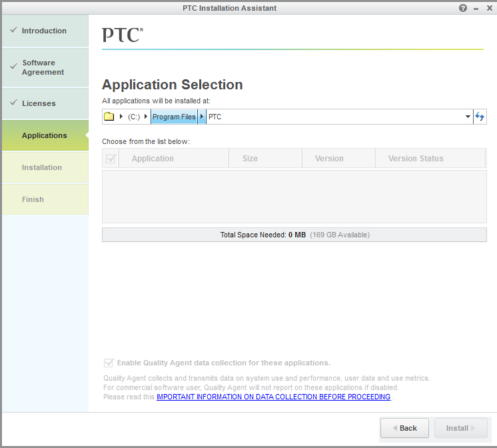Viewport: 497px width, 448px height.
Task: Sort by the Version column header
Action: [x=338, y=158]
